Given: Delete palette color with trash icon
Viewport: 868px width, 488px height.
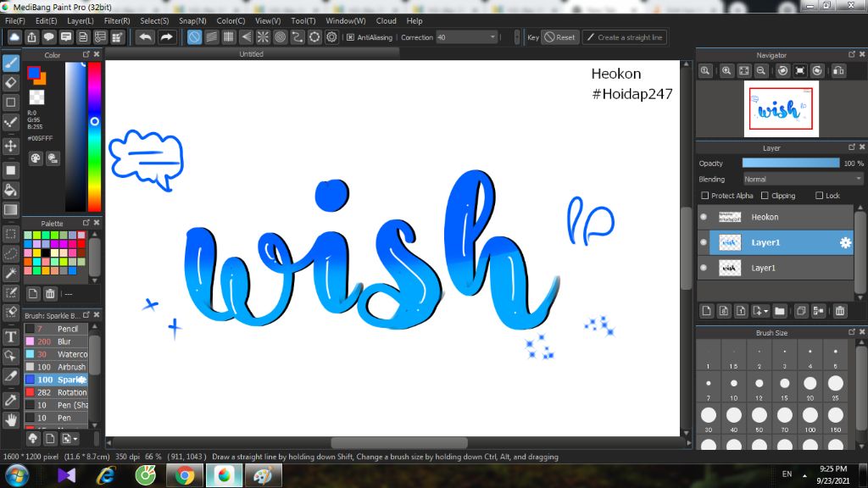Looking at the screenshot, I should tap(50, 294).
